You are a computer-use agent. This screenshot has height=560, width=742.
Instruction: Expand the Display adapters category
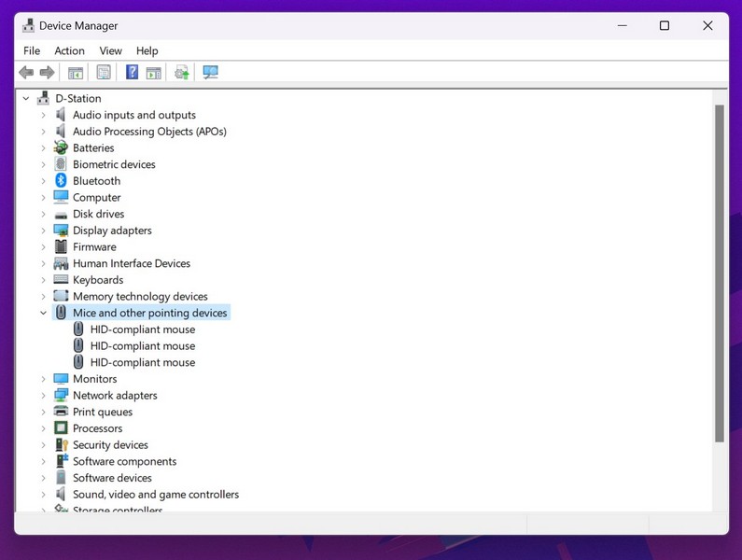pos(43,231)
